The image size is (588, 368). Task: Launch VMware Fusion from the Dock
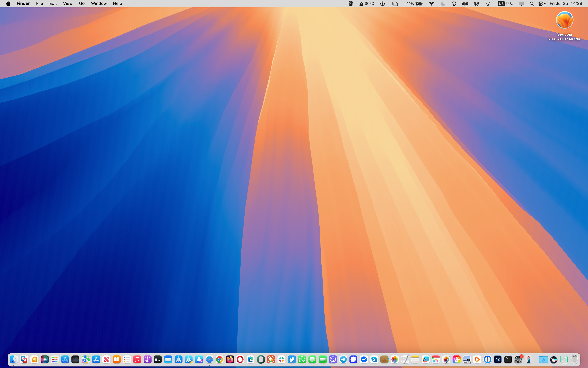(x=24, y=359)
